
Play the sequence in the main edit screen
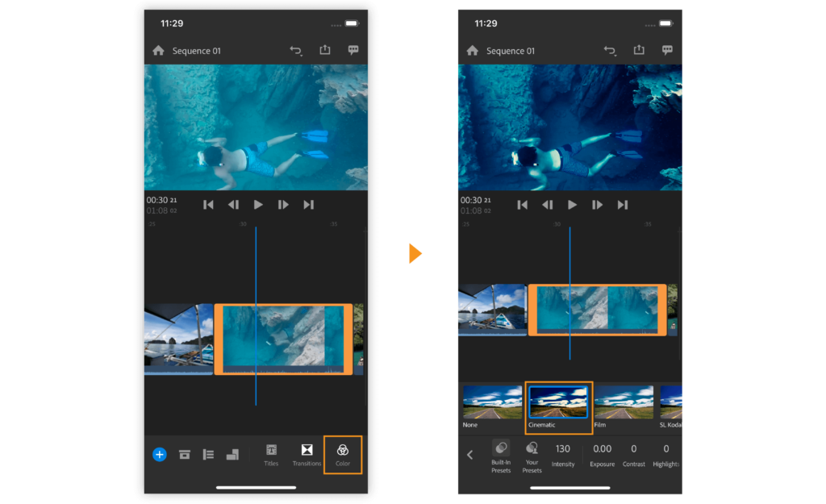point(258,205)
